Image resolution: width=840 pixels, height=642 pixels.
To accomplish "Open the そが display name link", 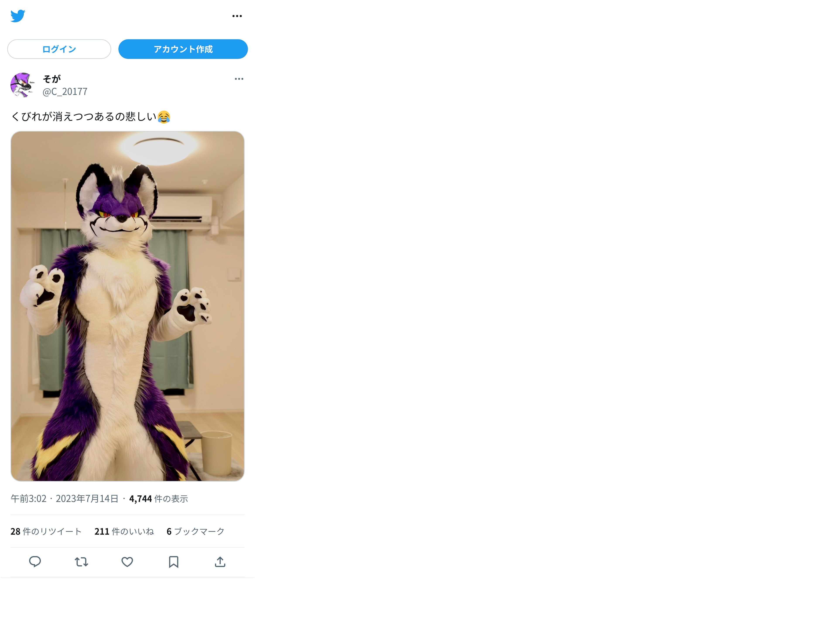I will (51, 79).
